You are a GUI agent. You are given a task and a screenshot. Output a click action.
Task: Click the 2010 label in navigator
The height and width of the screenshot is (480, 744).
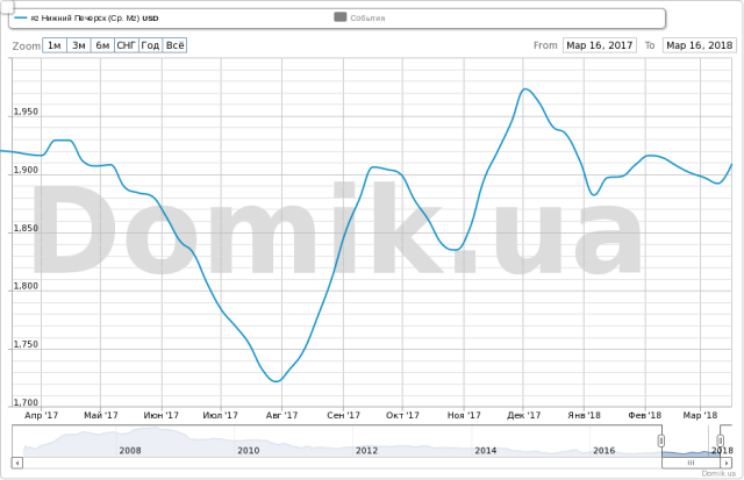point(248,450)
